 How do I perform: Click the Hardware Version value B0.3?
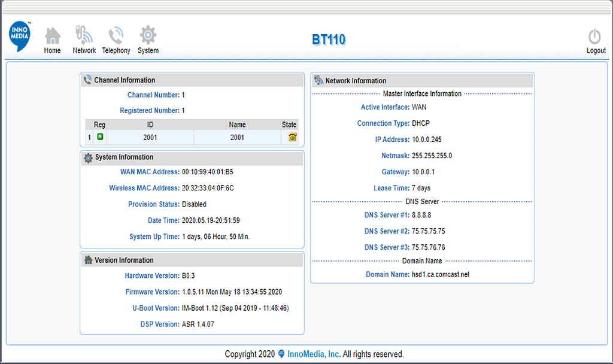coord(188,275)
